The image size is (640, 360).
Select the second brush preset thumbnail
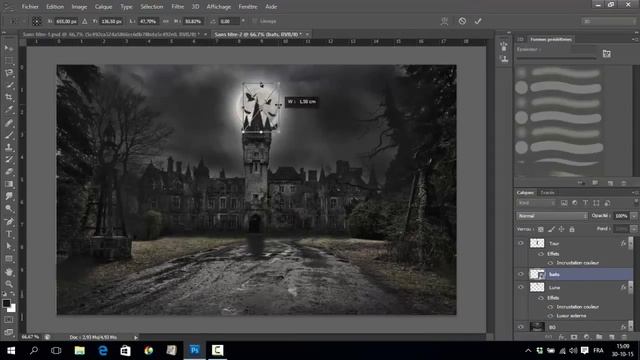pyautogui.click(x=521, y=87)
